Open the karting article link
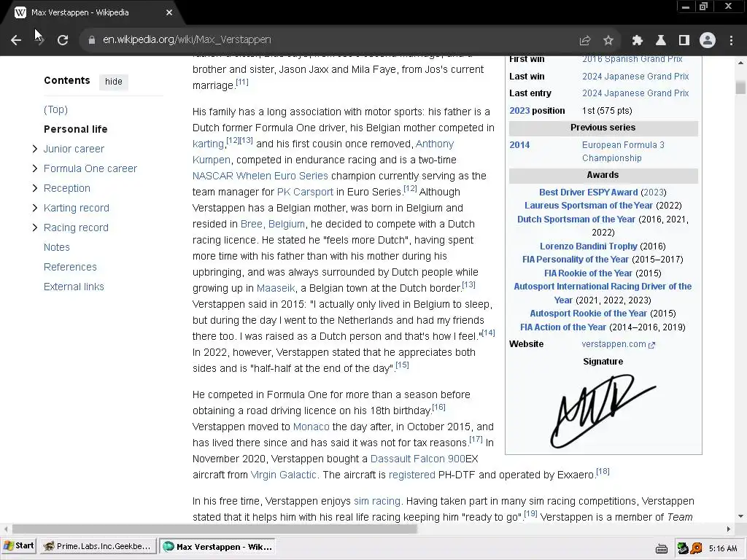 tap(208, 144)
